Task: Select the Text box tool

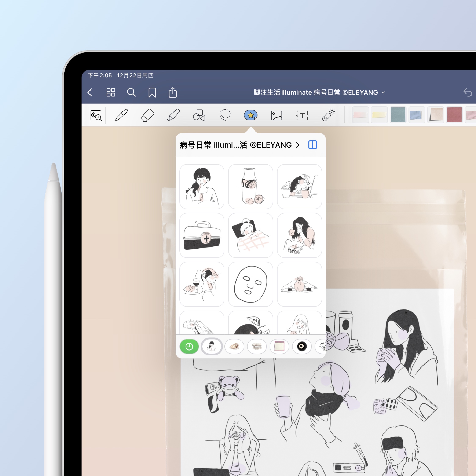Action: point(302,115)
